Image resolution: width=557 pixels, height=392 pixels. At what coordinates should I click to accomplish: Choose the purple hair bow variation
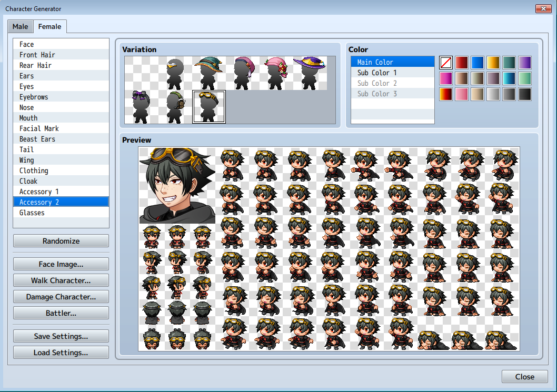(x=142, y=107)
